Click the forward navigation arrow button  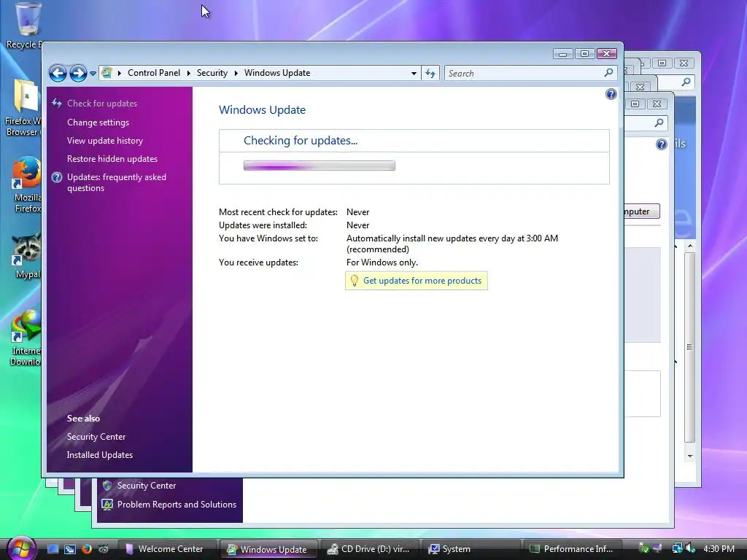click(x=78, y=74)
